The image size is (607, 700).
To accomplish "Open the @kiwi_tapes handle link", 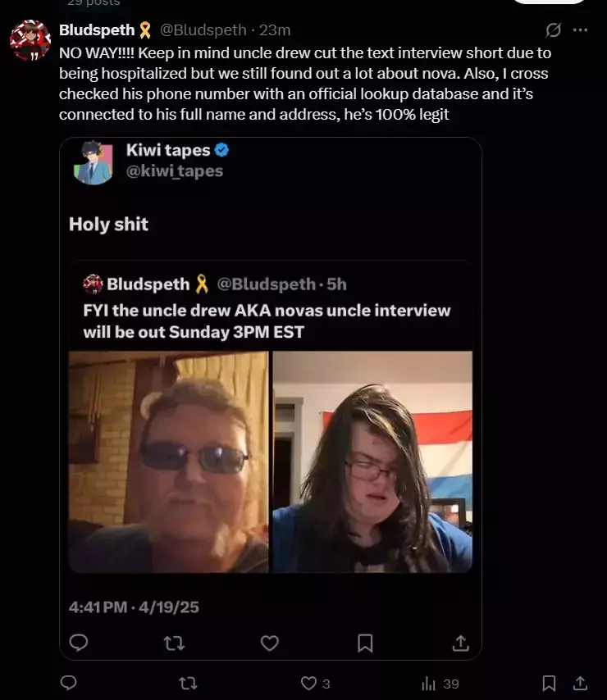I will (175, 171).
